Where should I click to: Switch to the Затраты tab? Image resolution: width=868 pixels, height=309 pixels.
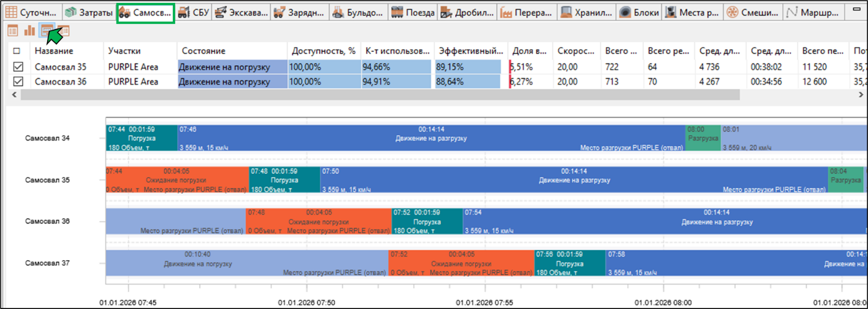point(88,13)
